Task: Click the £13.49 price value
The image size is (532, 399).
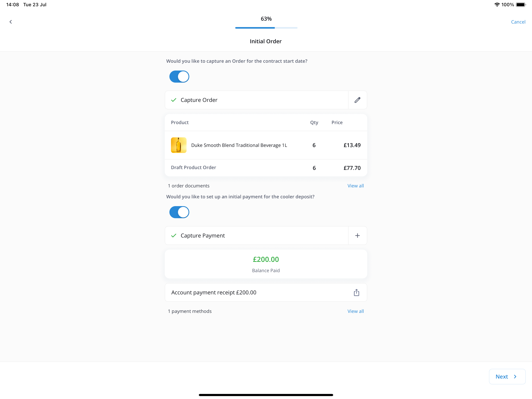Action: 352,145
